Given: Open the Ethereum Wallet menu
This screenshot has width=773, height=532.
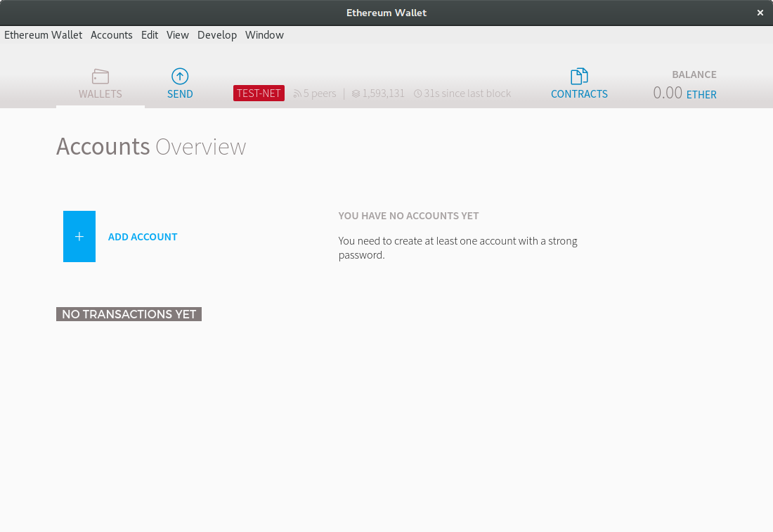Looking at the screenshot, I should (x=44, y=35).
